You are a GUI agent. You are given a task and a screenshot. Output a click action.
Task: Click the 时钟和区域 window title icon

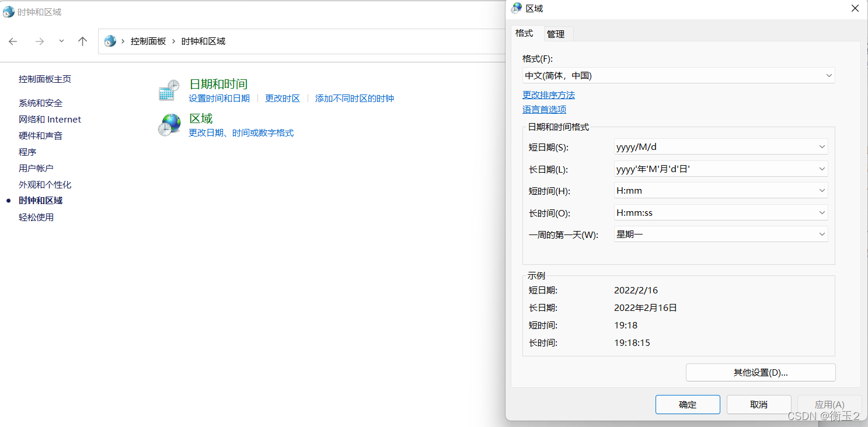click(x=8, y=12)
